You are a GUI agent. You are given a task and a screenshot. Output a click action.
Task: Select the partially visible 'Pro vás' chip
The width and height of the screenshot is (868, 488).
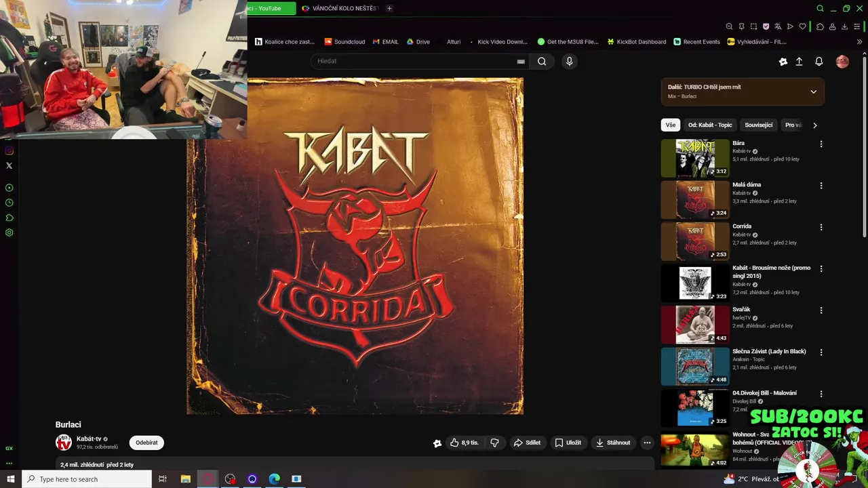[x=792, y=125]
